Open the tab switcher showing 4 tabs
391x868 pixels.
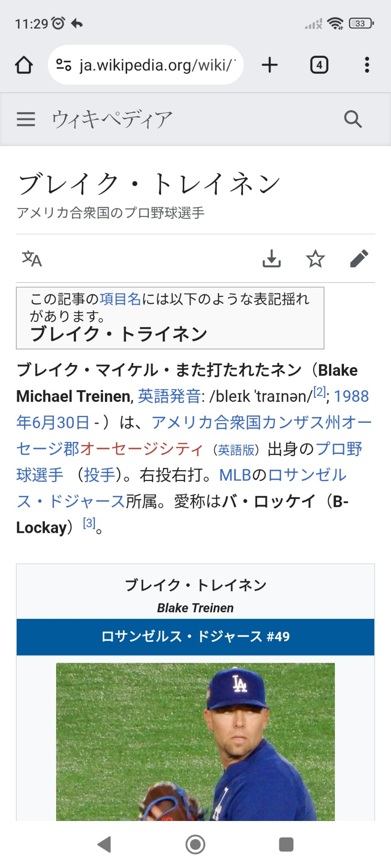(x=319, y=65)
